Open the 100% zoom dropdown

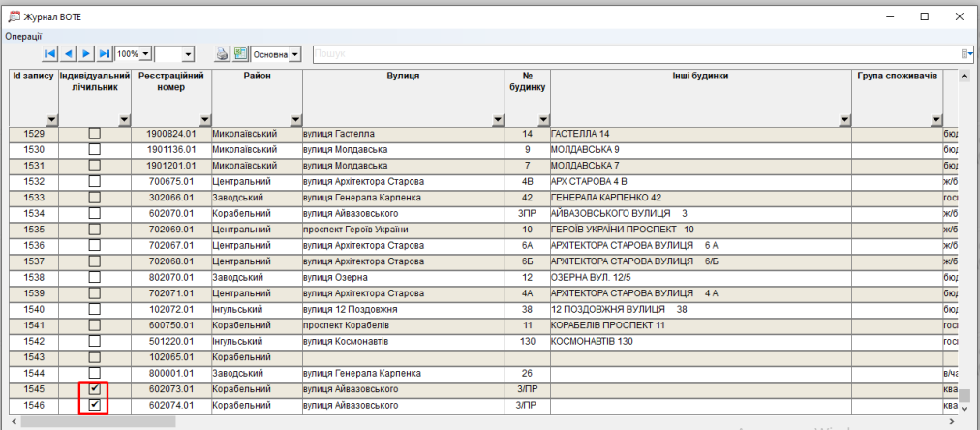point(145,54)
